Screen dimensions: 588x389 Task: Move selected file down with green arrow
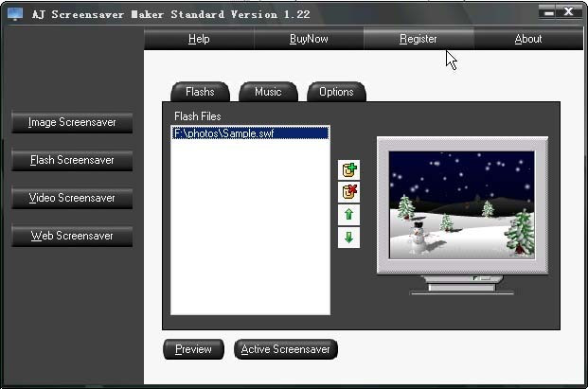click(348, 238)
